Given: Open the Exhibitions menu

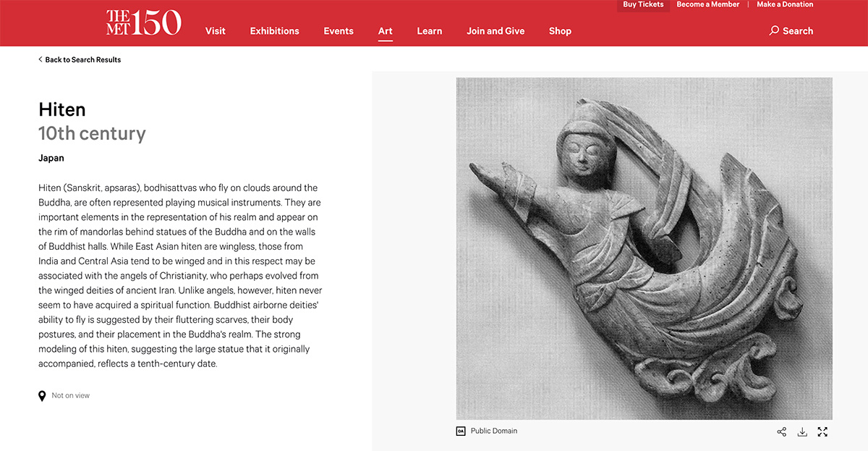Looking at the screenshot, I should coord(274,31).
